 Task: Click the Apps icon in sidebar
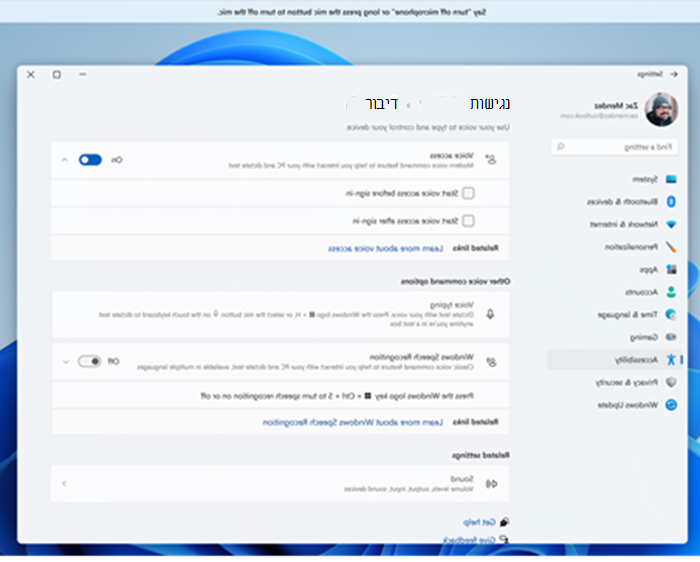[x=671, y=270]
